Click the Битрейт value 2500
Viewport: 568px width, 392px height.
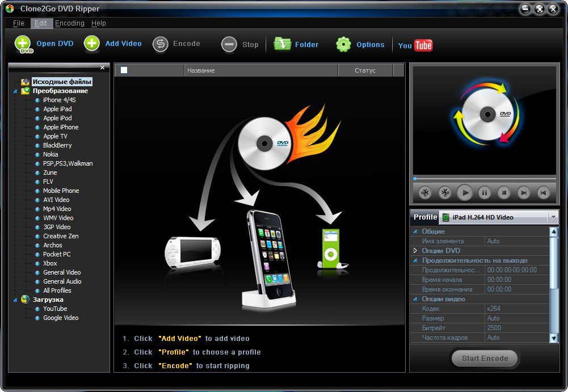pyautogui.click(x=517, y=328)
